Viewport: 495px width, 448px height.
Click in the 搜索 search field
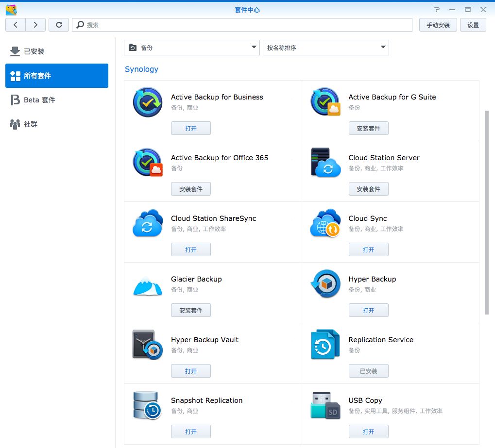point(242,25)
